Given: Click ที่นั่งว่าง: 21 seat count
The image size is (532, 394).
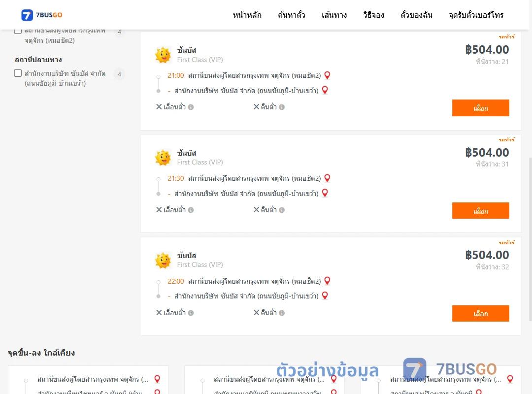Looking at the screenshot, I should 492,62.
